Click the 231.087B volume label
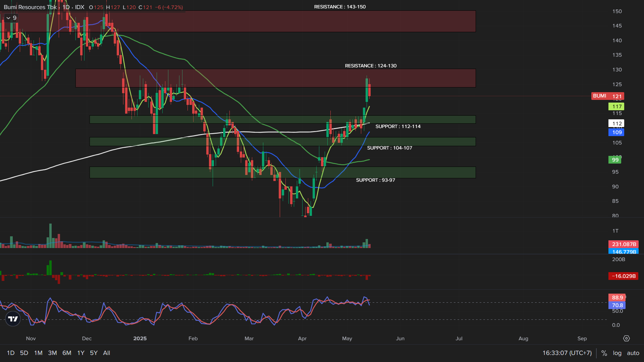The height and width of the screenshot is (362, 644). click(x=624, y=244)
